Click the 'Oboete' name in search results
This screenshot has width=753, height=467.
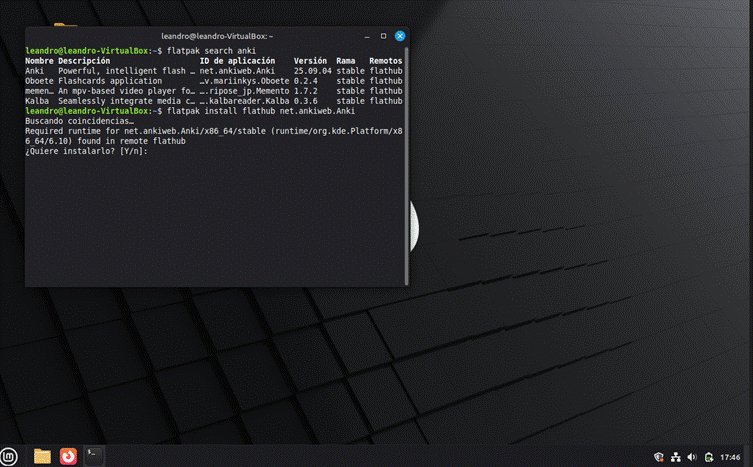[x=39, y=81]
